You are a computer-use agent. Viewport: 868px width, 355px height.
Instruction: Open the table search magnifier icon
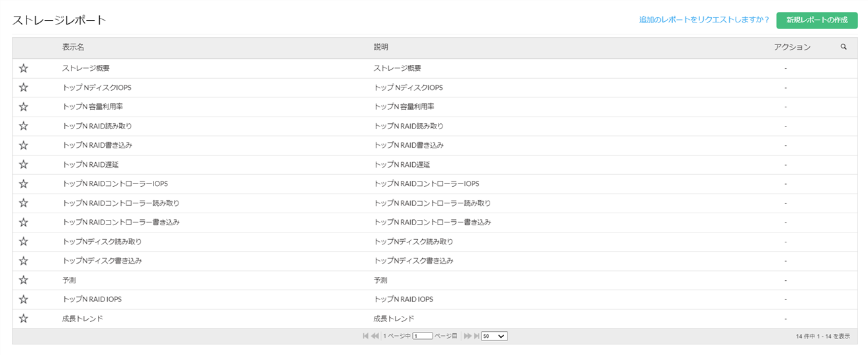pyautogui.click(x=844, y=47)
